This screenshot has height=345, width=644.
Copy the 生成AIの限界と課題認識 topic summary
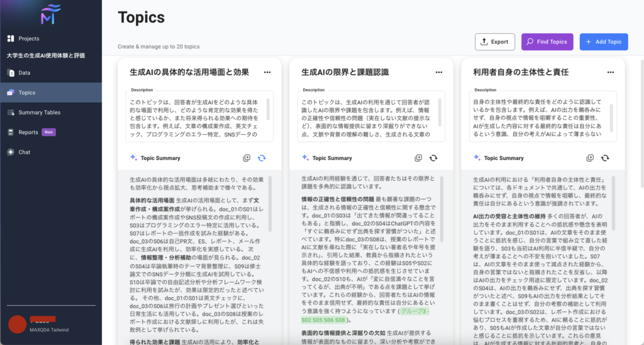coord(418,158)
